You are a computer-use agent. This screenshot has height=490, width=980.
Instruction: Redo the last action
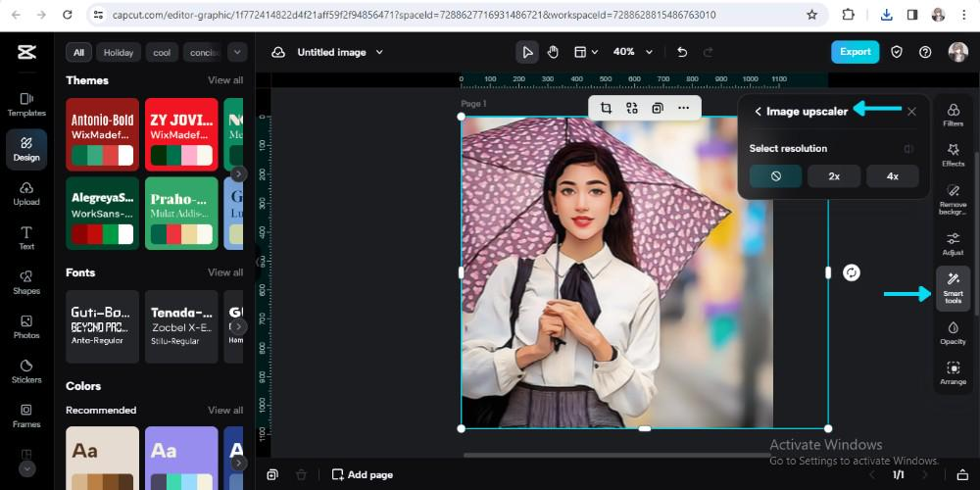[x=709, y=53]
